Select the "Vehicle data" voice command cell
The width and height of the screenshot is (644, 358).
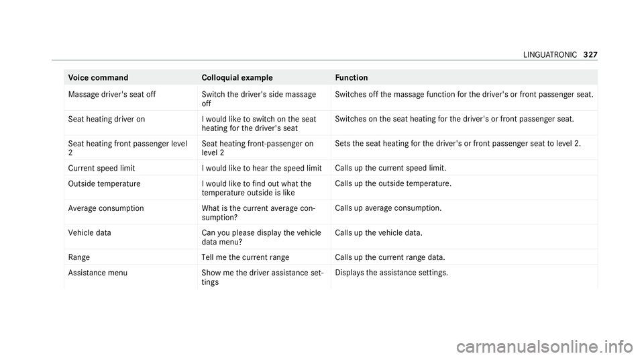(90, 232)
